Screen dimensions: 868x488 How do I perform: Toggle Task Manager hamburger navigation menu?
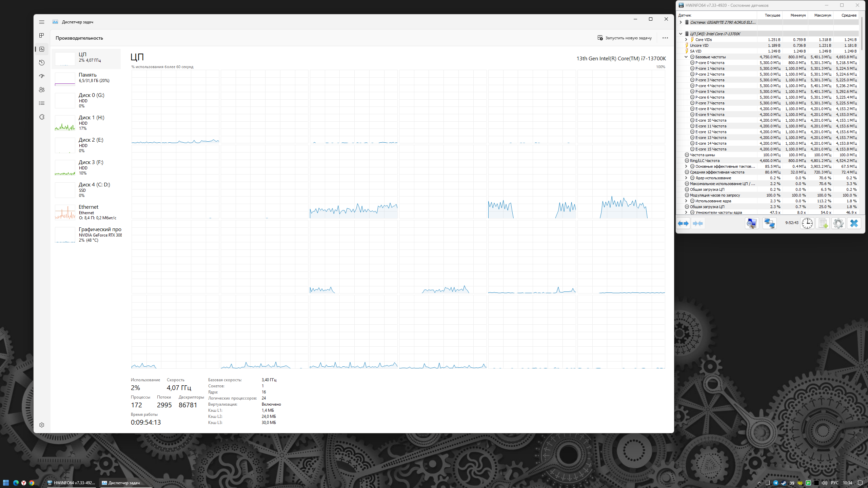pyautogui.click(x=42, y=22)
